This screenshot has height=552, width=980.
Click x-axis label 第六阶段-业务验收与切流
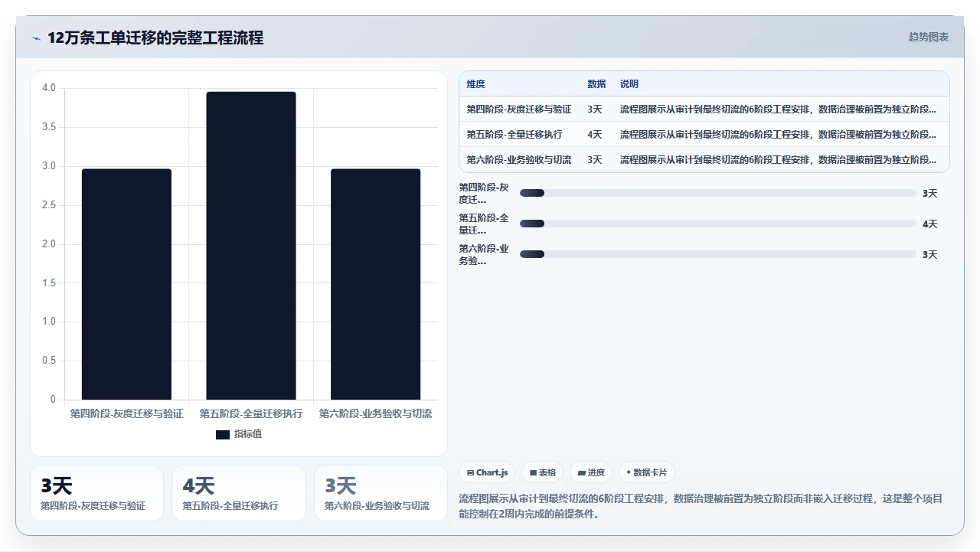pyautogui.click(x=375, y=413)
